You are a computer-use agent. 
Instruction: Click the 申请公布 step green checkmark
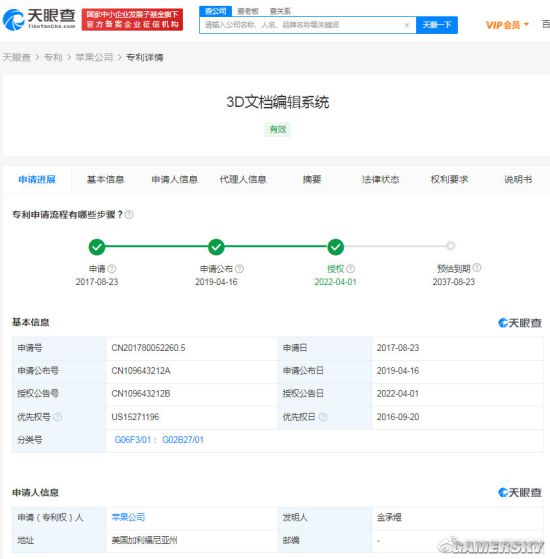coord(216,247)
